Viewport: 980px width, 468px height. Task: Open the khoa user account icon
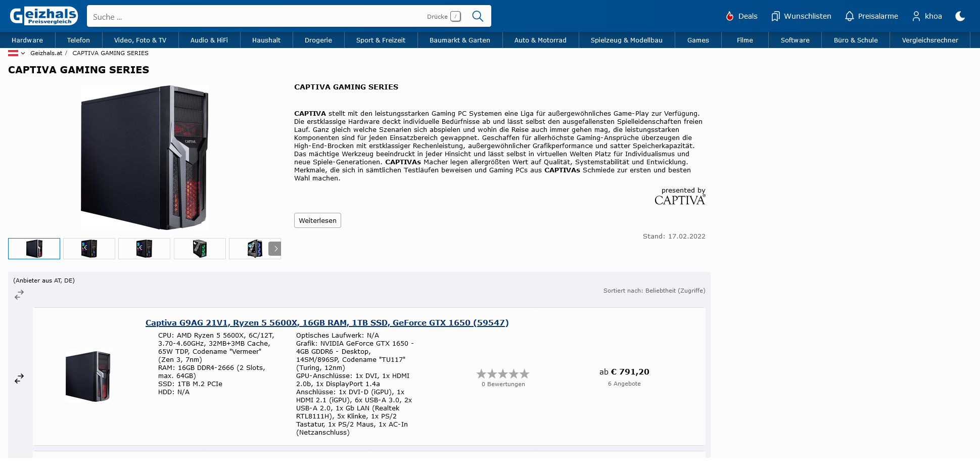pos(916,16)
